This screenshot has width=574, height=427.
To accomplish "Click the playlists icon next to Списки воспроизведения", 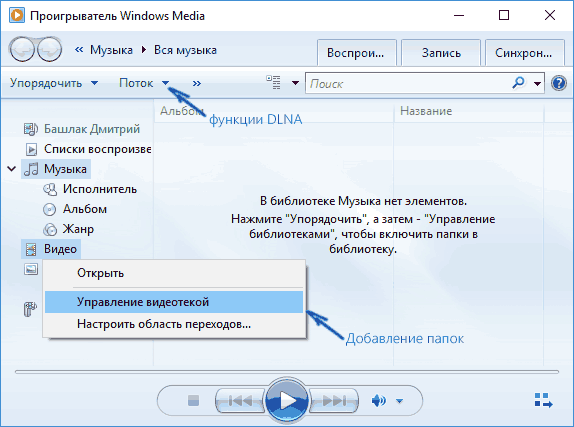I will click(x=31, y=149).
